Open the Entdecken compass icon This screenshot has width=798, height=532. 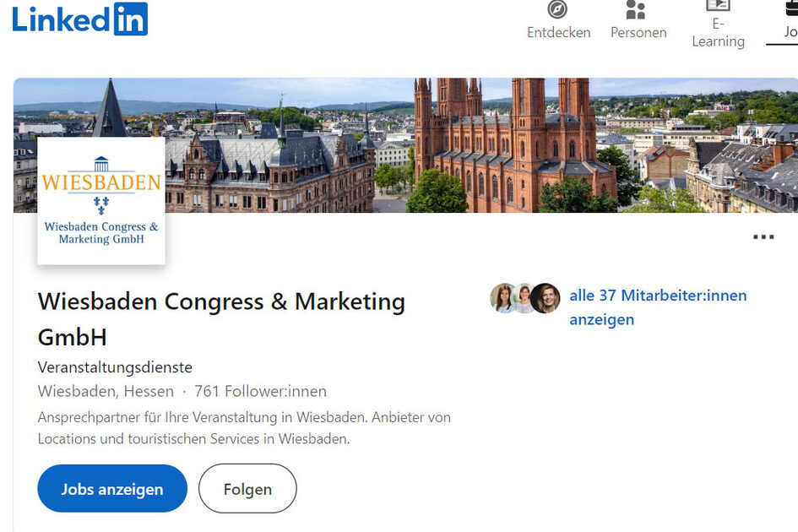coord(558,10)
